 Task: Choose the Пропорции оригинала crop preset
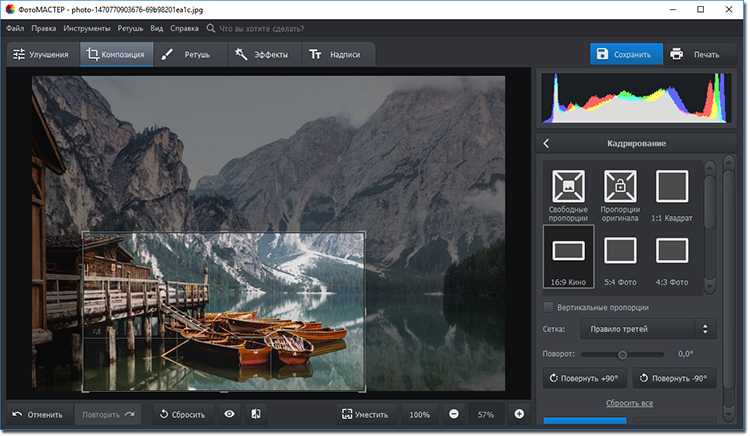click(x=620, y=186)
